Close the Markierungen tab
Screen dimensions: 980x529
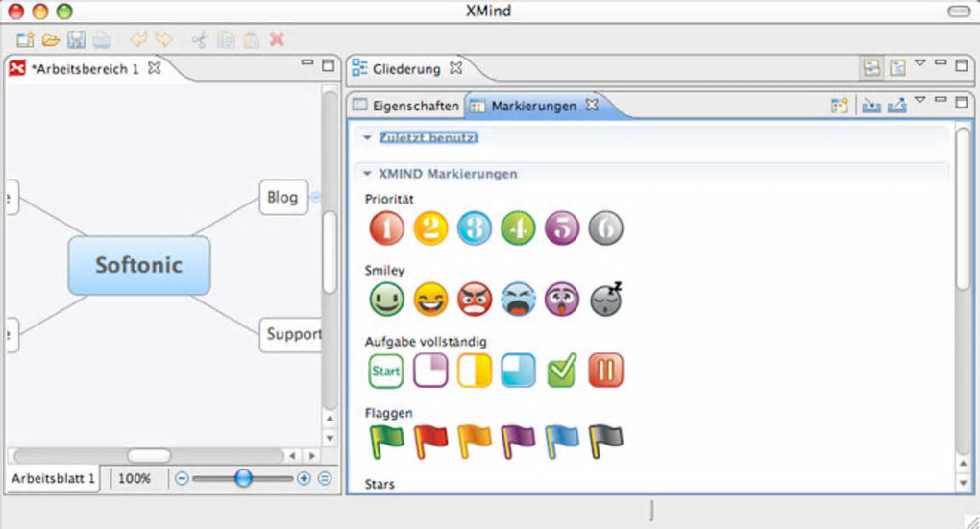[591, 105]
